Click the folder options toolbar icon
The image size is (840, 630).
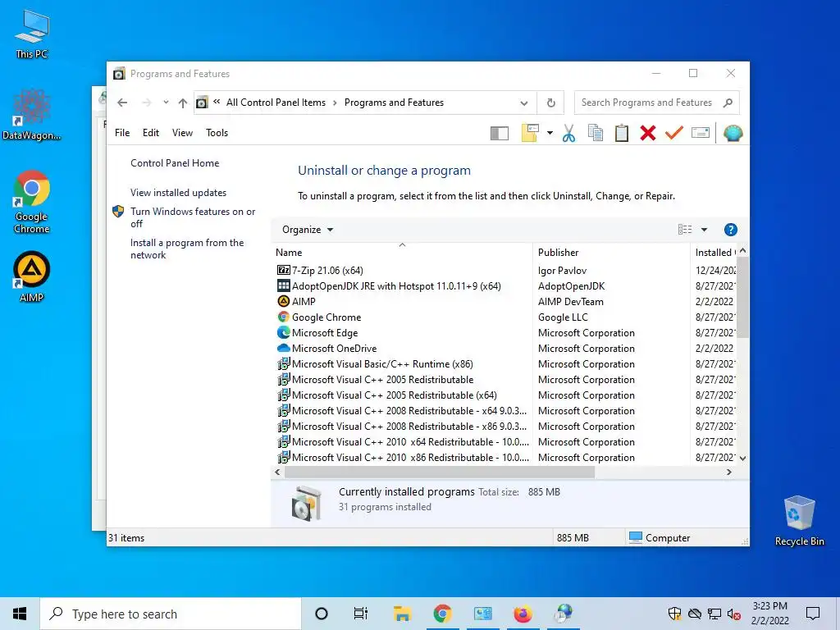pyautogui.click(x=530, y=133)
